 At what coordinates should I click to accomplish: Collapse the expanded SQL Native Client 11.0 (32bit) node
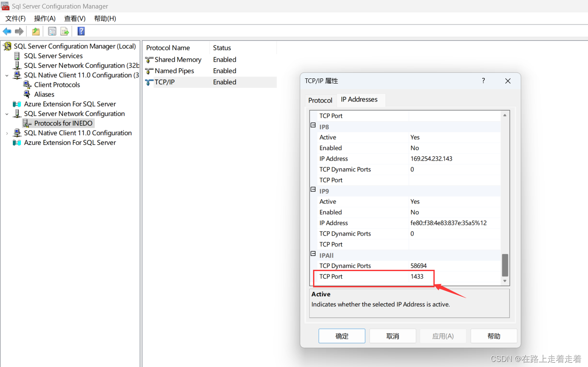[x=7, y=75]
